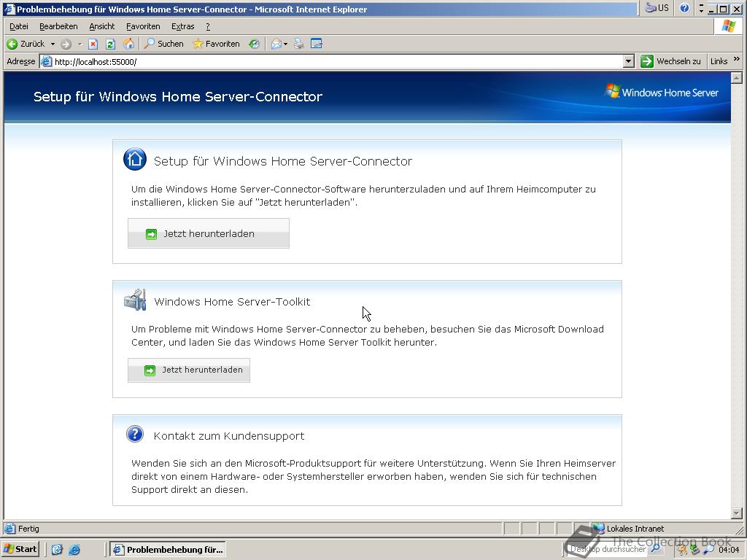Click the blue house Connector setup icon

(x=135, y=159)
